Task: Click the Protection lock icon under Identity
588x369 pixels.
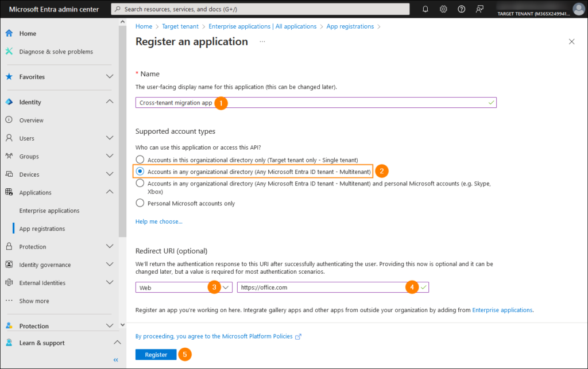Action: click(x=9, y=247)
